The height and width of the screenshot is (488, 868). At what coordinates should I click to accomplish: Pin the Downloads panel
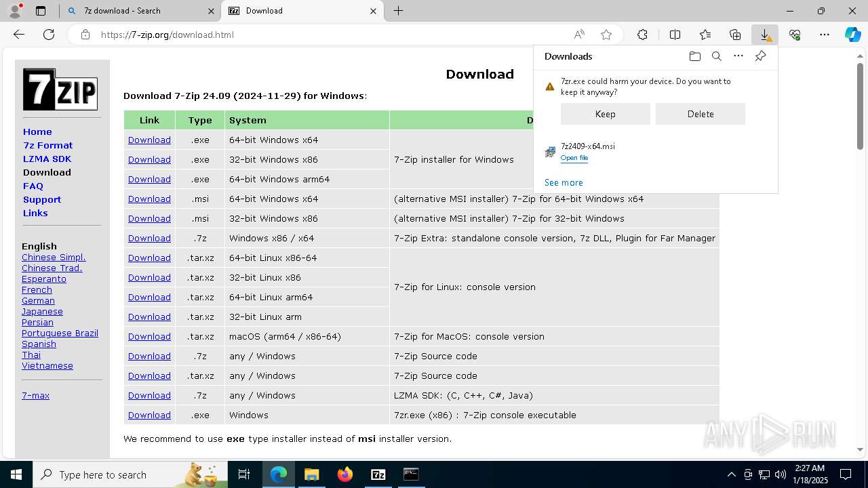pos(761,56)
